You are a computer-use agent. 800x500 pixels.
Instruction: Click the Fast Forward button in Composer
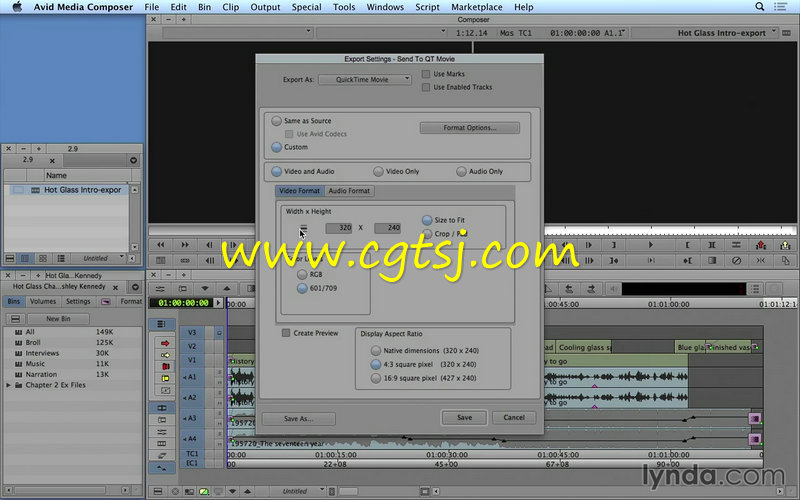point(185,245)
